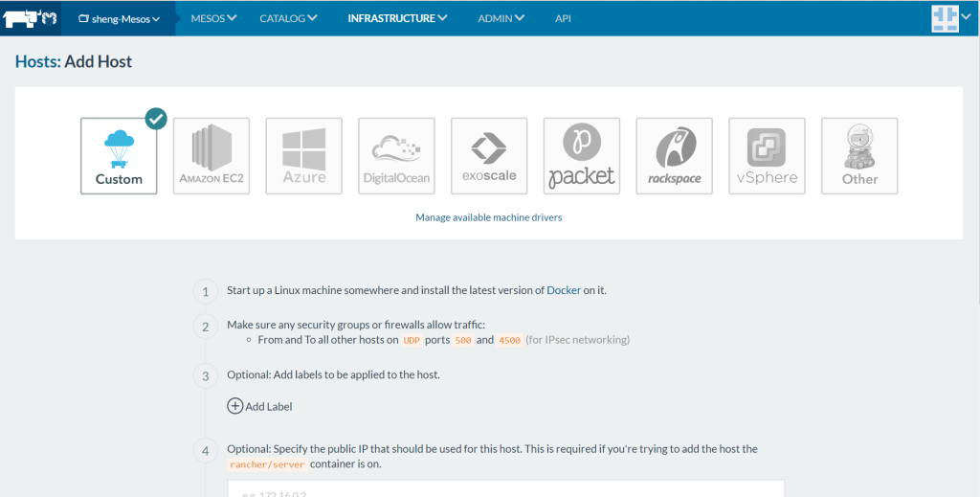The image size is (980, 497).
Task: Select the Packet driver icon
Action: tap(582, 156)
